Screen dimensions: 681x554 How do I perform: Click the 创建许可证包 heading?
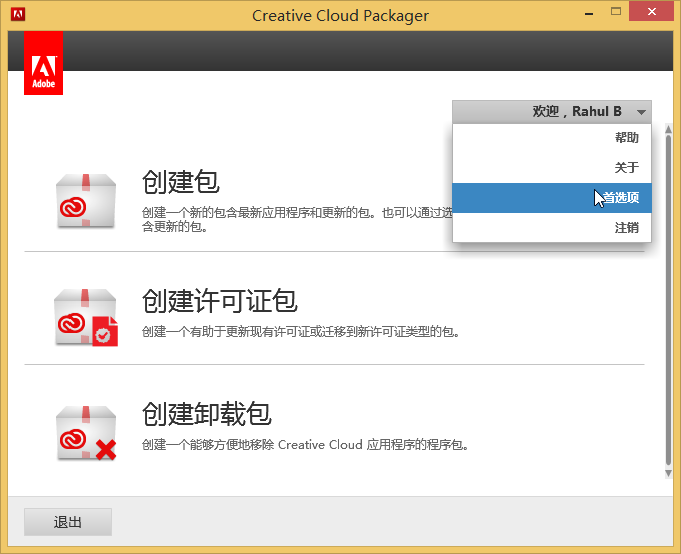220,301
